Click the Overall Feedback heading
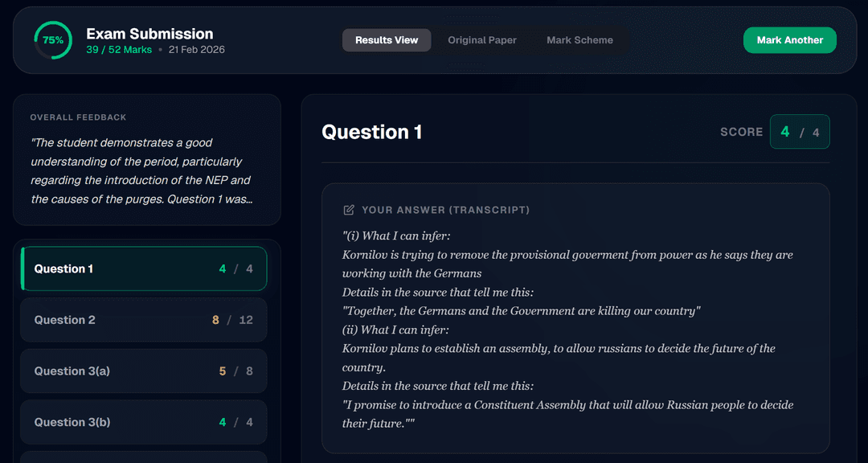 (79, 117)
